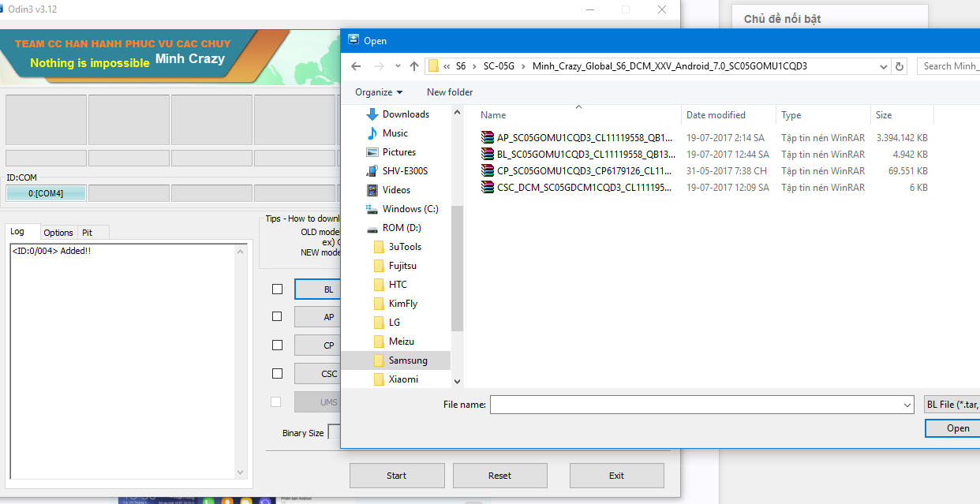Select the CSC_DCM_SC05GDCM1CQD3 archive file

click(x=584, y=187)
